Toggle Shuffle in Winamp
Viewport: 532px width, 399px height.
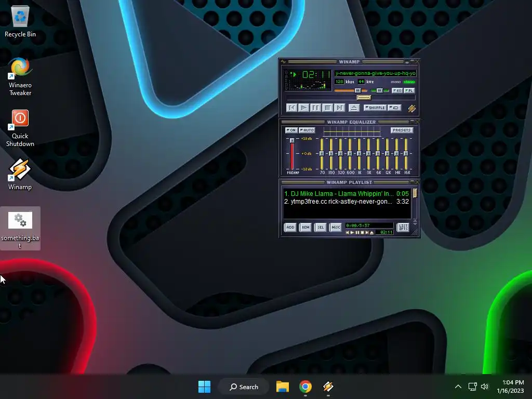(375, 108)
